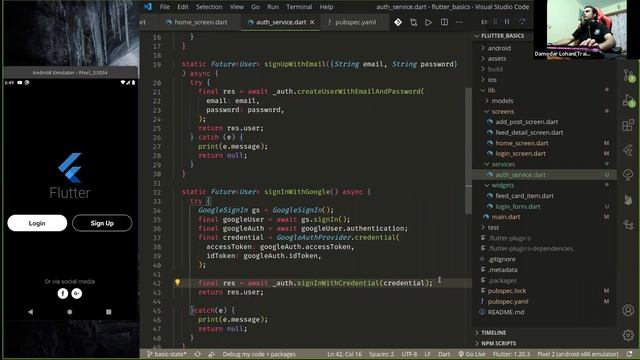Collapse the FLUTTER_BASICS explorer section
The height and width of the screenshot is (360, 640).
pos(502,36)
